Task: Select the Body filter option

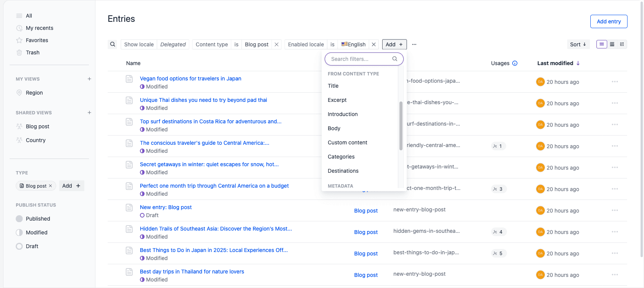Action: (x=334, y=128)
